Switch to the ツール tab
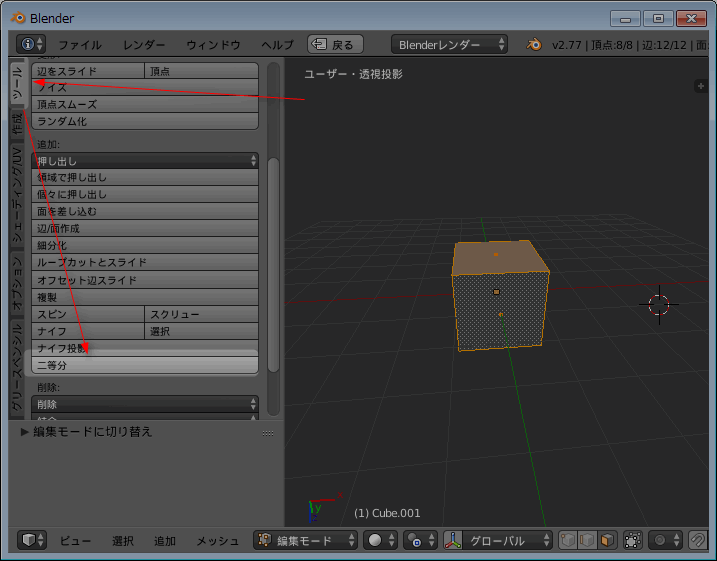This screenshot has height=561, width=717. click(x=18, y=85)
